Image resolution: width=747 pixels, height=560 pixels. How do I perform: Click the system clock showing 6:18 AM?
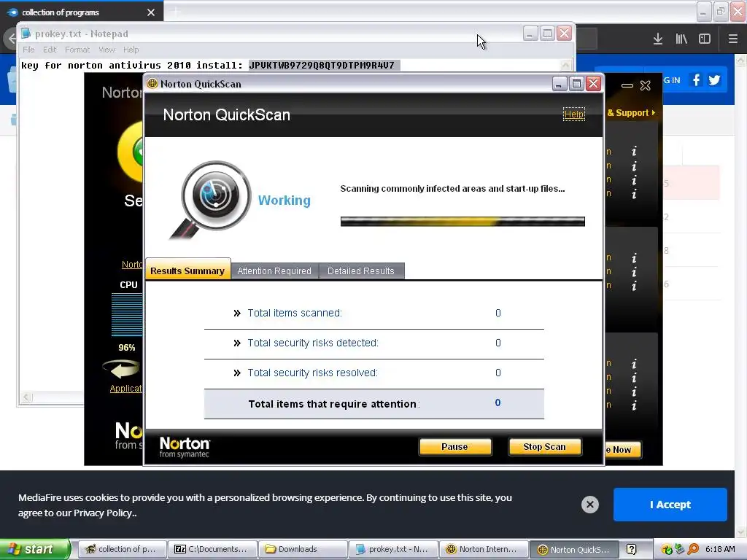pos(720,549)
